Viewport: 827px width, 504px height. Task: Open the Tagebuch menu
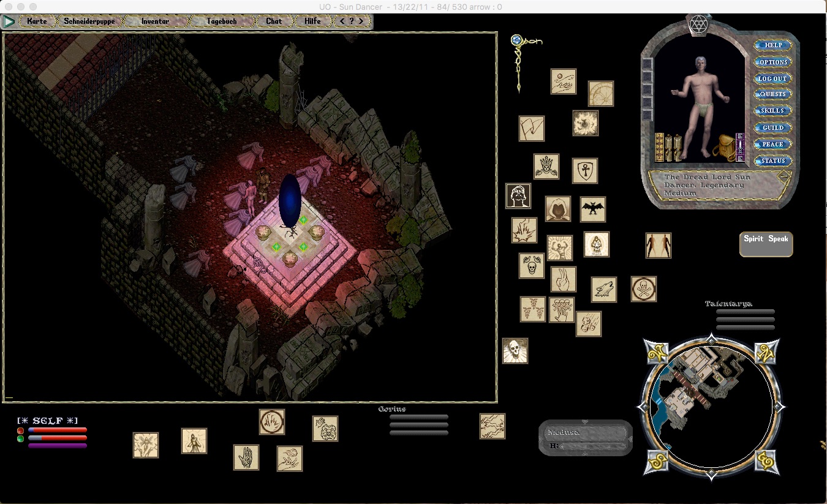point(222,21)
